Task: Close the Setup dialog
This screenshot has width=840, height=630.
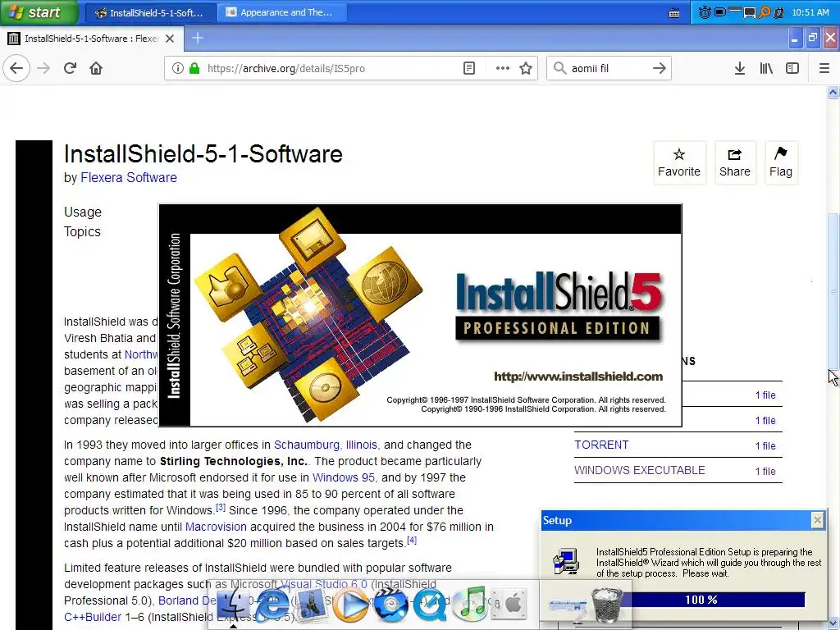Action: (x=818, y=520)
